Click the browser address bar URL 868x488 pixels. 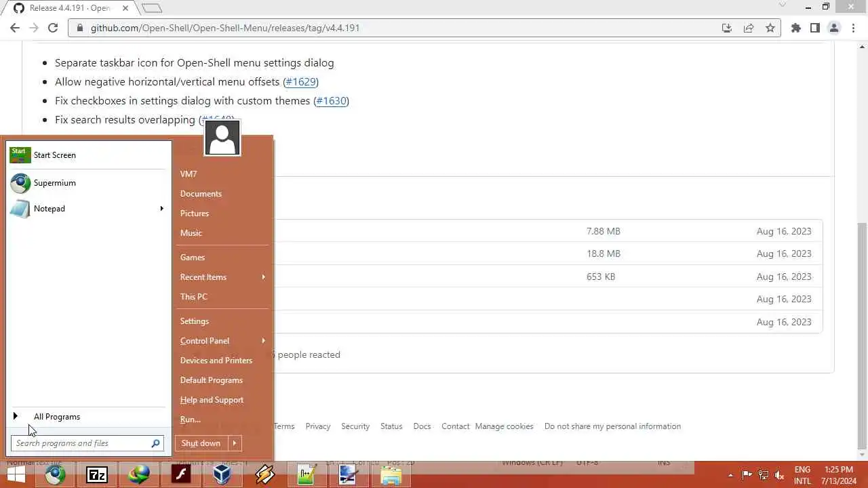click(225, 28)
